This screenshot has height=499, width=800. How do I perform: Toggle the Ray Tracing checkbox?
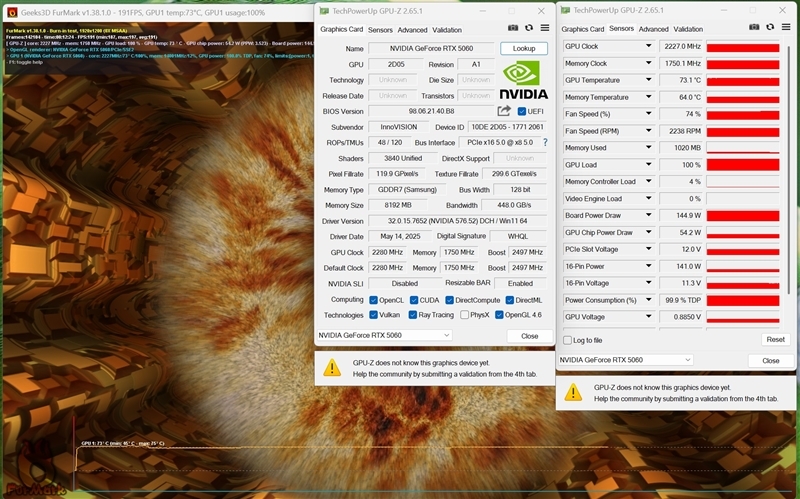coord(413,315)
